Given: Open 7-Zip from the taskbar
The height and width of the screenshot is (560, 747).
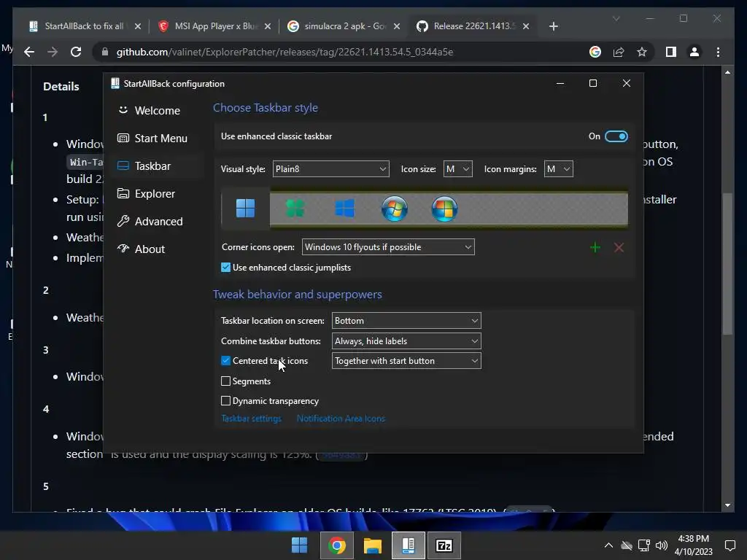Looking at the screenshot, I should (x=444, y=545).
